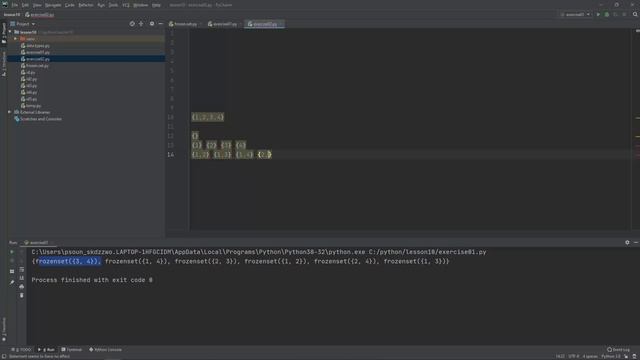This screenshot has height=360, width=640.
Task: Open the Tools menu
Action: (113, 5)
